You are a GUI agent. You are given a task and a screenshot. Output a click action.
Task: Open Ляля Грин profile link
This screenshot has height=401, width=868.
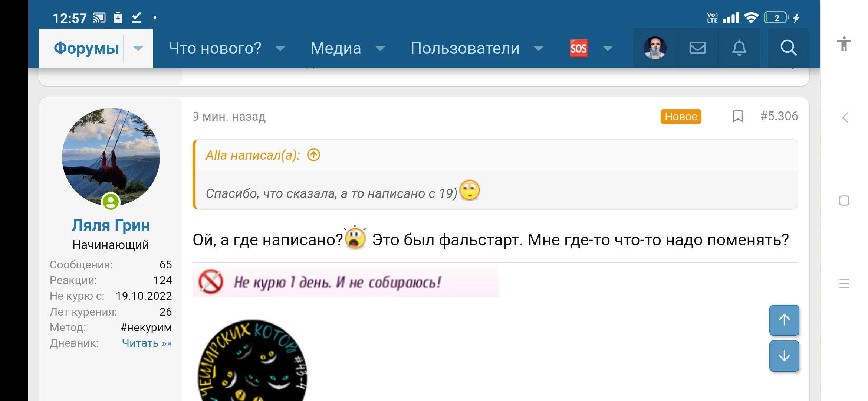coord(111,225)
